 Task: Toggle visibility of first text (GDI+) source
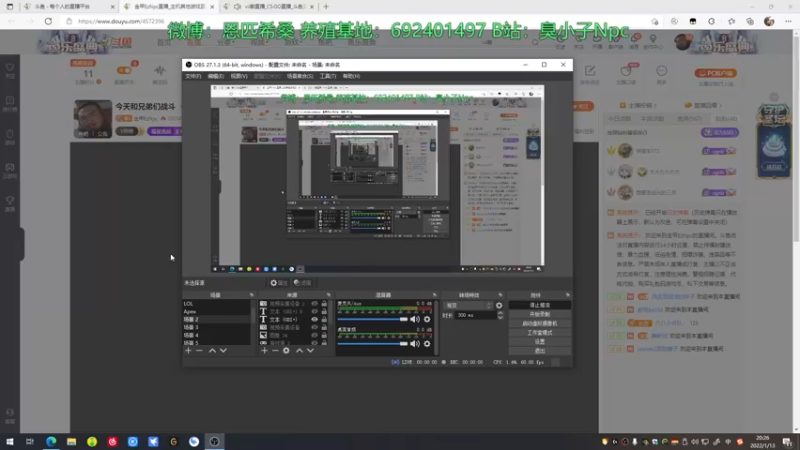(x=314, y=311)
